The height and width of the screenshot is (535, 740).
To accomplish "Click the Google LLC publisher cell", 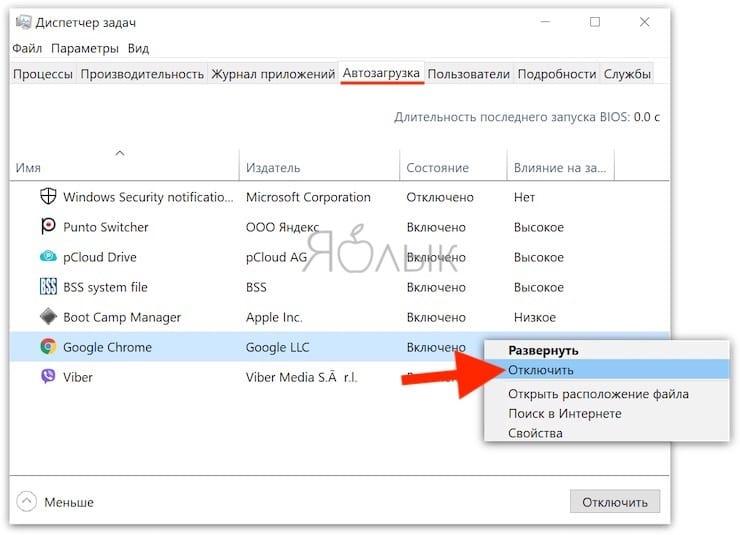I will (x=278, y=347).
